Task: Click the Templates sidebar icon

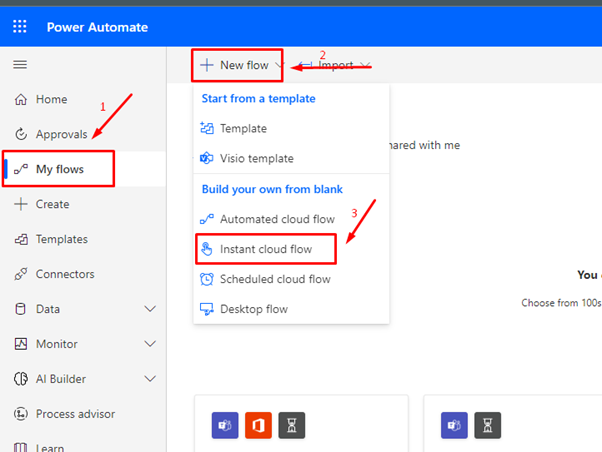Action: coord(21,239)
